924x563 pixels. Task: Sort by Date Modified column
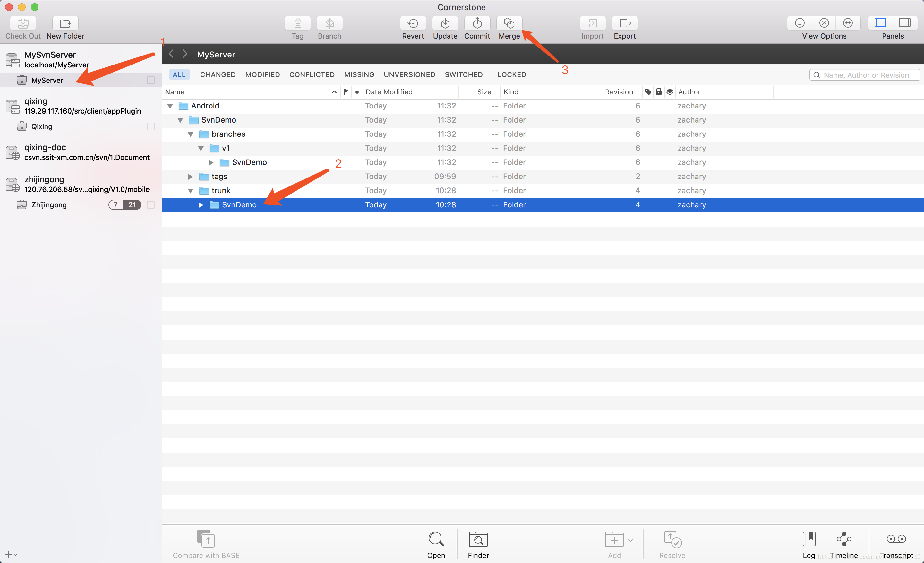click(410, 92)
